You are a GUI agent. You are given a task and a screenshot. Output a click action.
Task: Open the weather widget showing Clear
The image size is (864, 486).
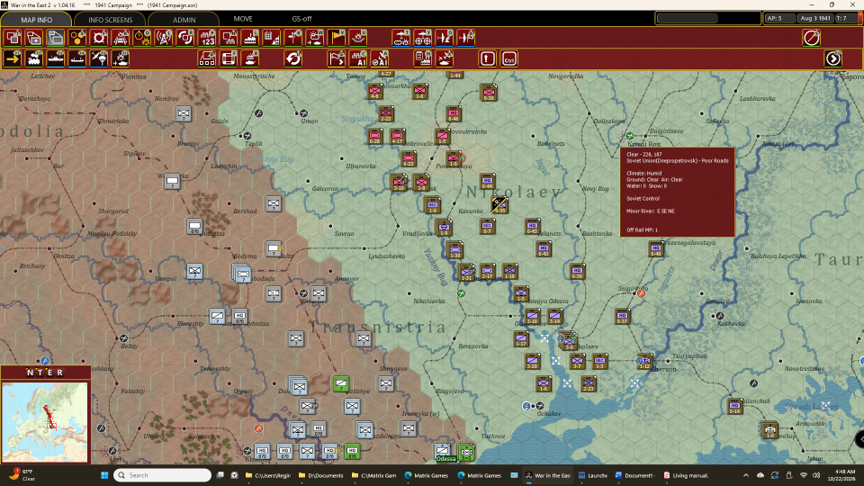pos(22,475)
